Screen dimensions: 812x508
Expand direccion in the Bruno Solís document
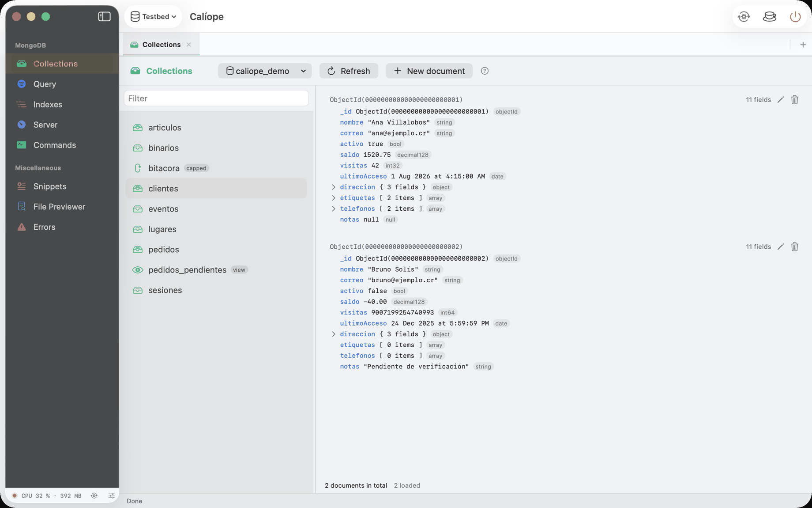click(334, 334)
